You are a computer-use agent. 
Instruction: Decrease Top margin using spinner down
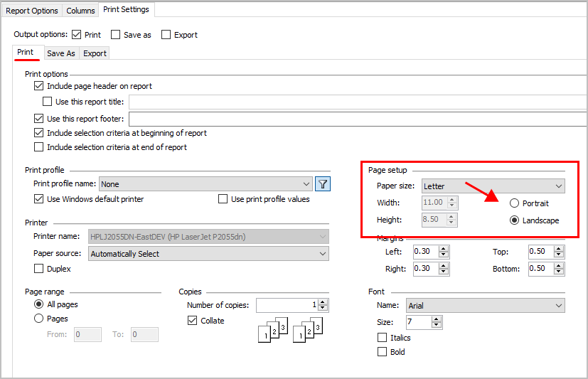tap(560, 255)
